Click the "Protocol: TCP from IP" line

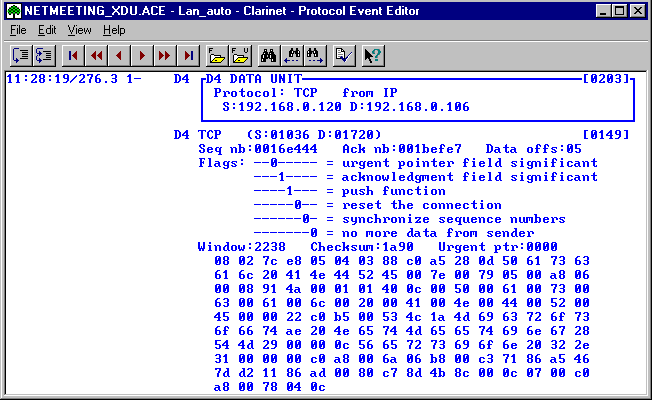[306, 93]
